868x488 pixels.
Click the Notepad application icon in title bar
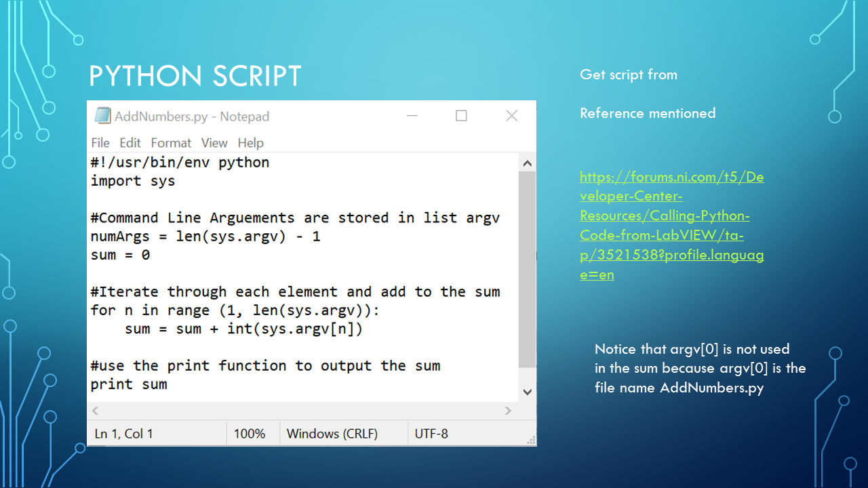[102, 116]
